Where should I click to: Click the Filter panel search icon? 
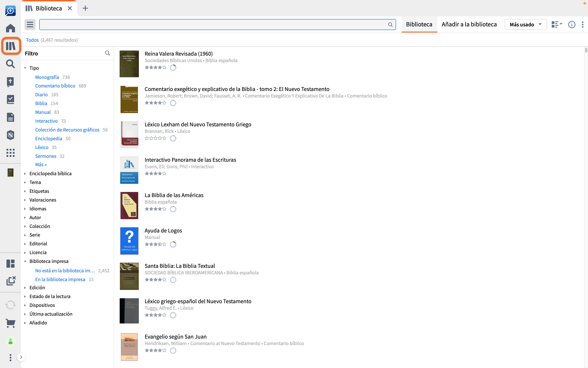tap(107, 53)
